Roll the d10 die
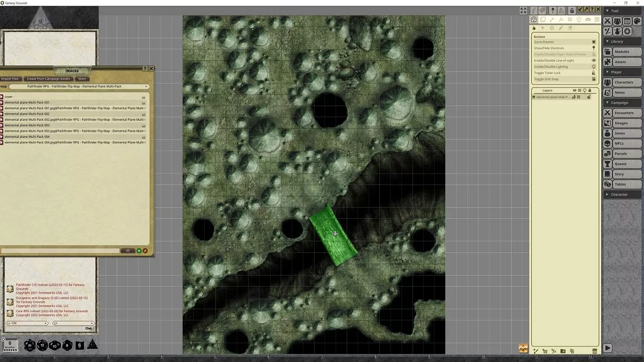The image size is (644, 362). tap(54, 345)
